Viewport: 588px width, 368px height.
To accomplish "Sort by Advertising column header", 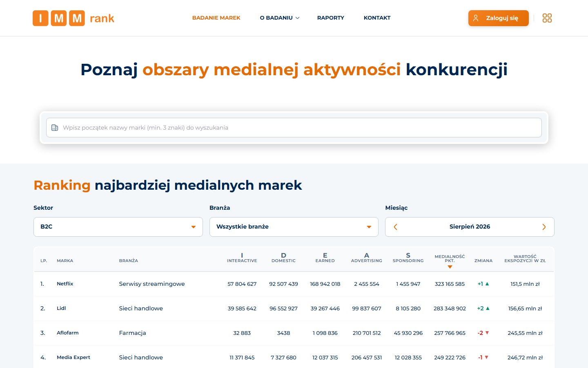I will pyautogui.click(x=367, y=258).
